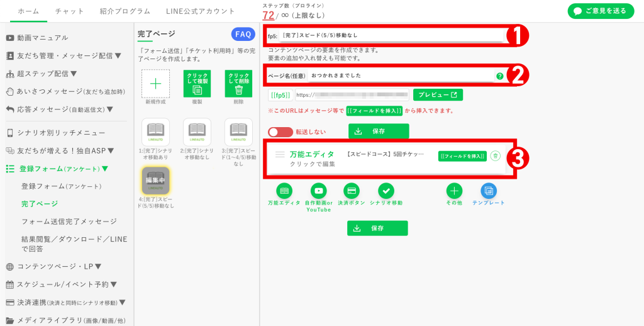Viewport: 644px width, 326px height.
Task: Click the lower 保存 button
Action: click(377, 228)
